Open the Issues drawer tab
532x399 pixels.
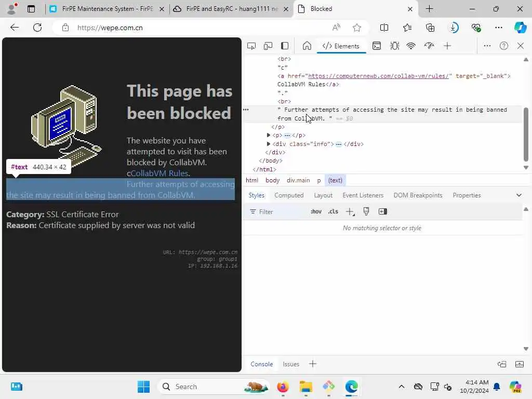click(291, 364)
